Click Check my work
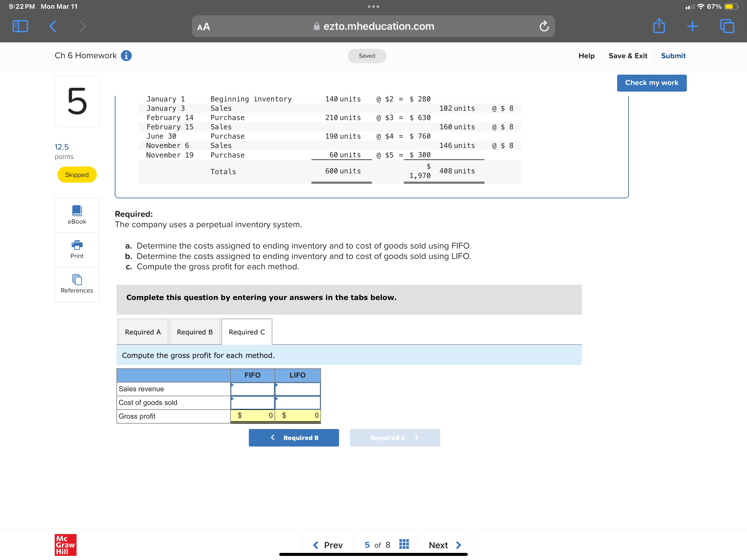This screenshot has width=747, height=560. (x=651, y=83)
